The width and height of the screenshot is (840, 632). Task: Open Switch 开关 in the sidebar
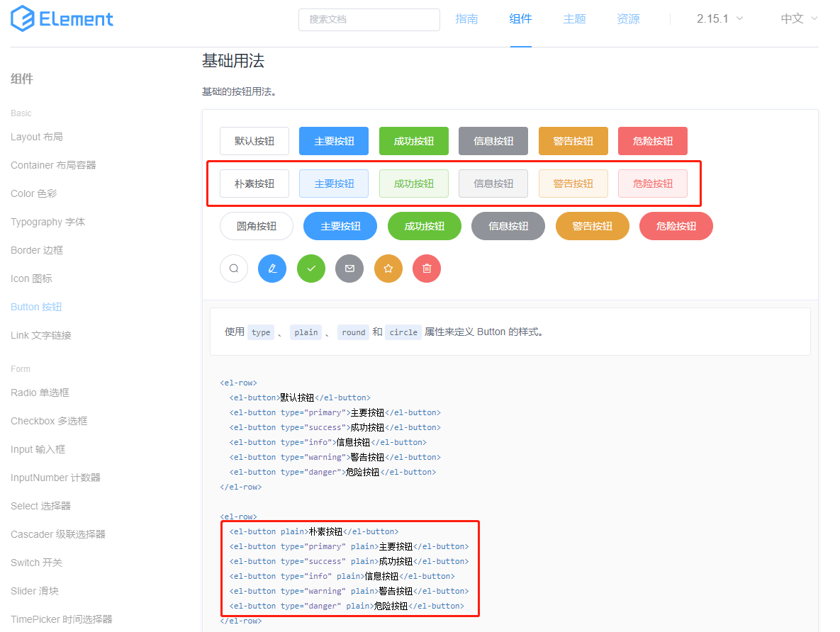point(36,563)
